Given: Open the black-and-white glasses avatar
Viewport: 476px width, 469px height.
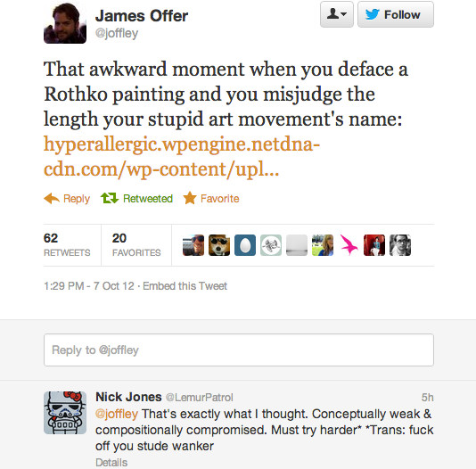Looking at the screenshot, I should point(400,245).
